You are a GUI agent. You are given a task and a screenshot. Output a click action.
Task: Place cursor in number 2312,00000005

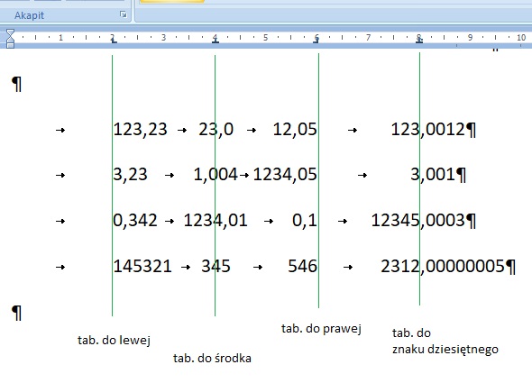[443, 266]
